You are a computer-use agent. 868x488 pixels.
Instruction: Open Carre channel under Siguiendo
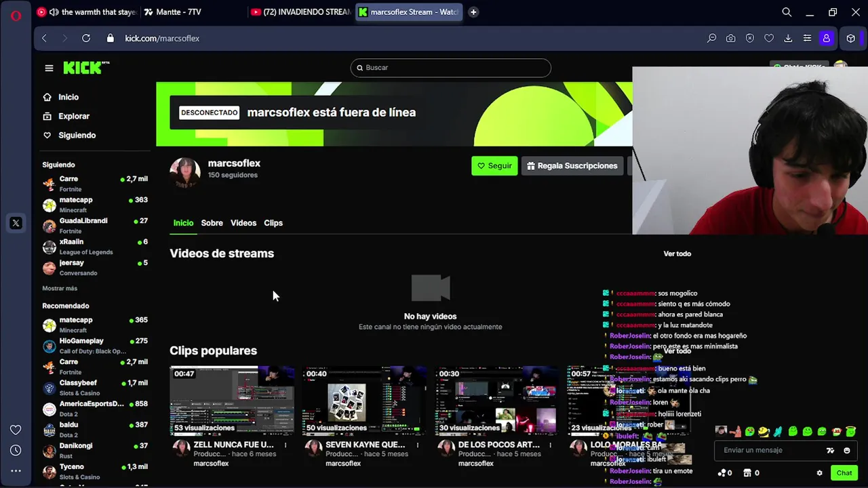click(95, 184)
